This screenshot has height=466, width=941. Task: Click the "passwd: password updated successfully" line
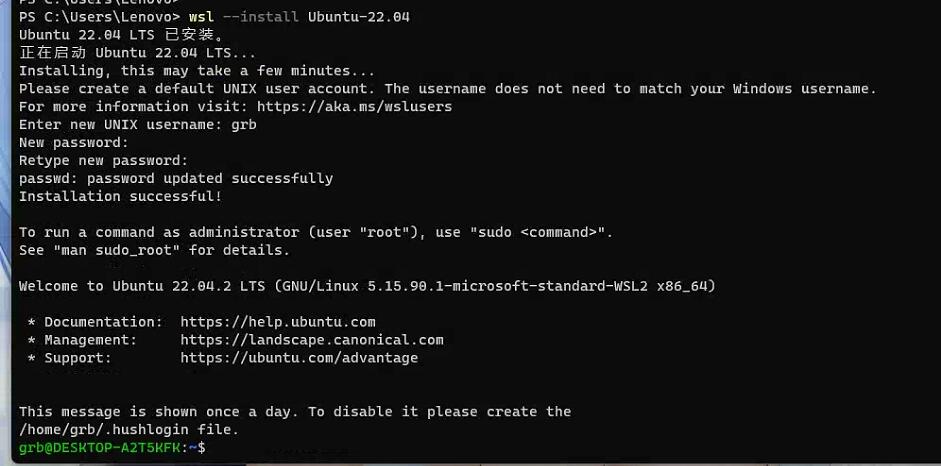pos(176,179)
